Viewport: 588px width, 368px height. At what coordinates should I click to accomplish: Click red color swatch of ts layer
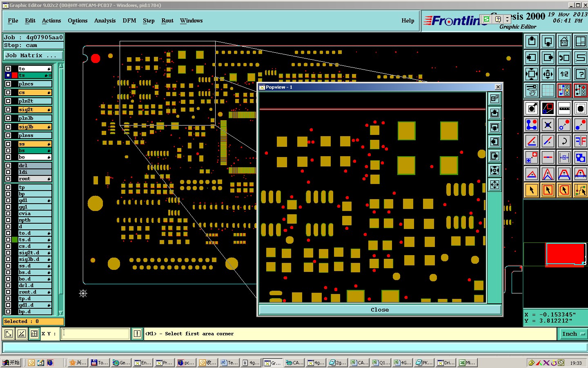click(x=15, y=75)
